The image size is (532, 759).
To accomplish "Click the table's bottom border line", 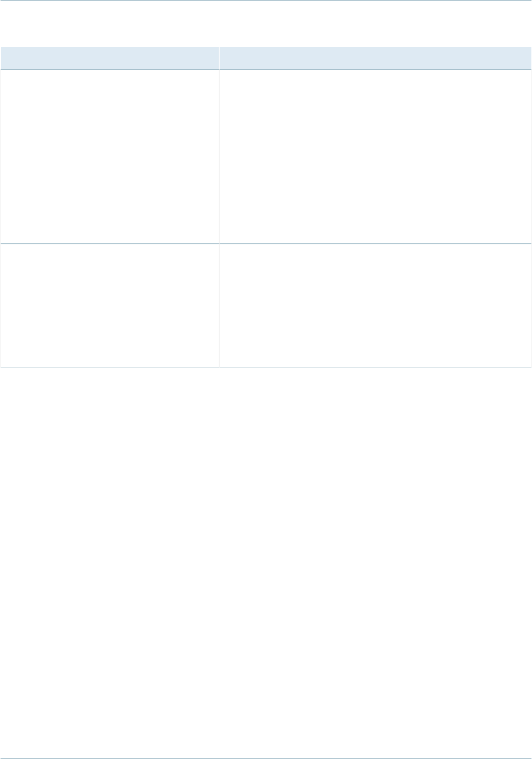I will coord(266,367).
